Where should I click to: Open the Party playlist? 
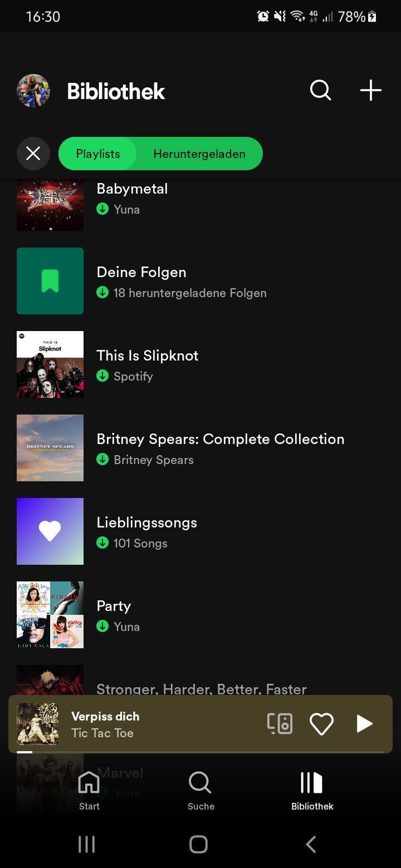click(114, 615)
